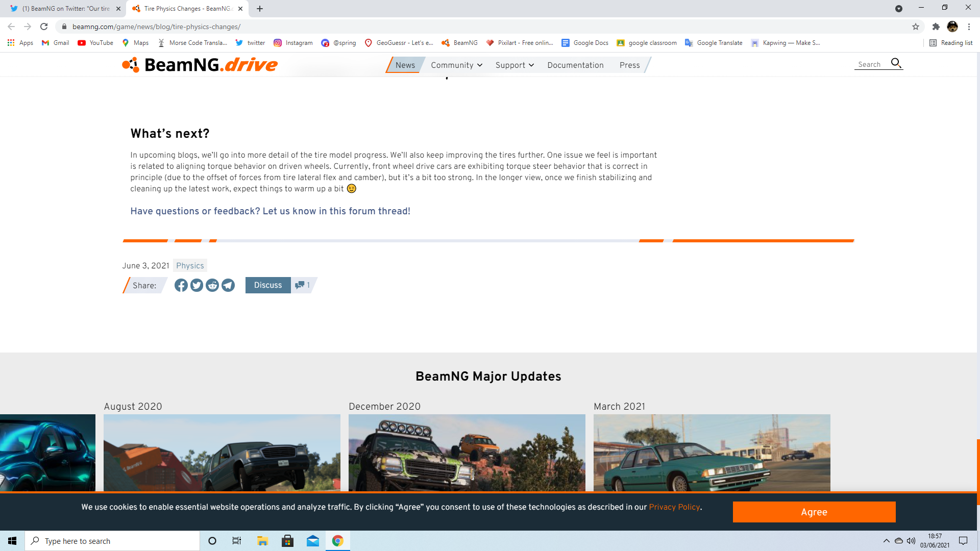Open Chrome tab search dropdown
The height and width of the screenshot is (551, 980).
pyautogui.click(x=899, y=9)
